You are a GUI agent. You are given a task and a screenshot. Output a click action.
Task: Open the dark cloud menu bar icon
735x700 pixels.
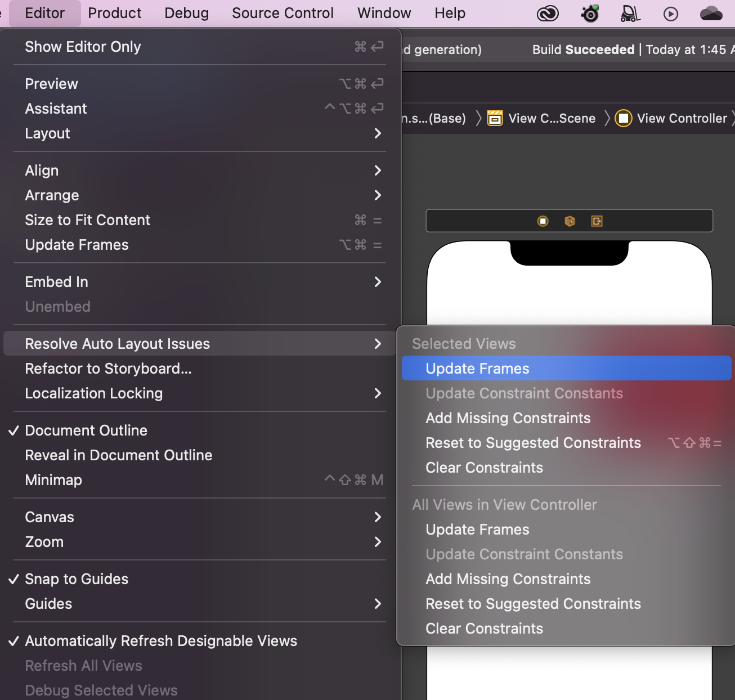[x=711, y=14]
